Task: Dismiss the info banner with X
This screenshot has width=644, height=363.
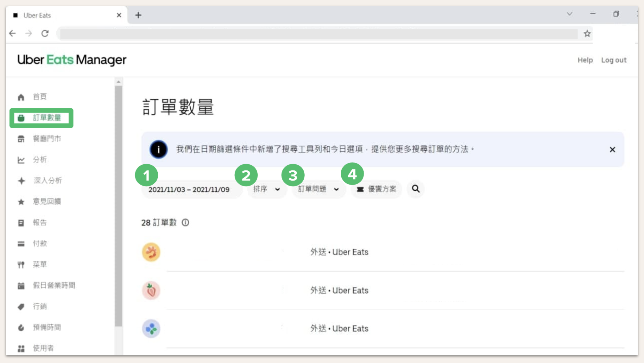Action: point(612,150)
